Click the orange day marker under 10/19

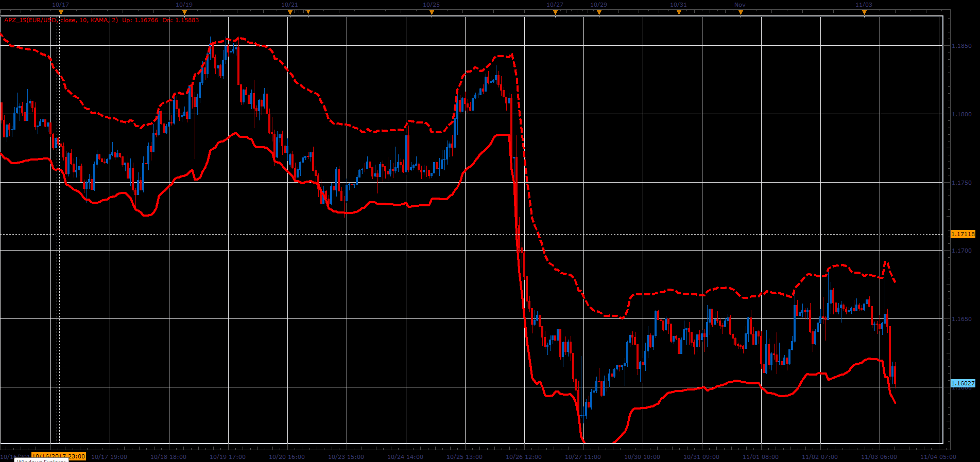[x=184, y=12]
